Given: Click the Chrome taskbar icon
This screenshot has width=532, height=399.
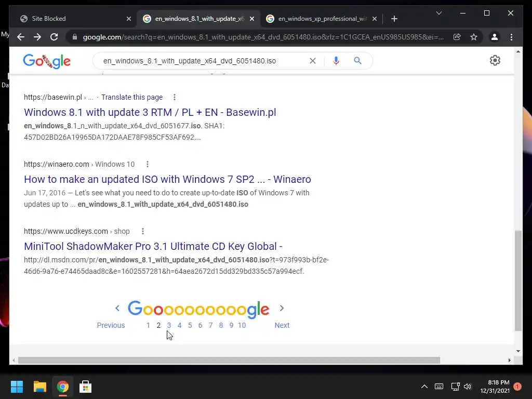Looking at the screenshot, I should click(62, 387).
